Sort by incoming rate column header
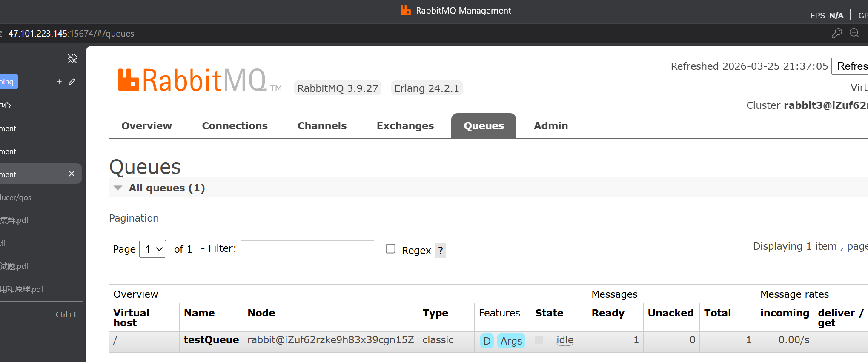This screenshot has width=868, height=362. [785, 313]
